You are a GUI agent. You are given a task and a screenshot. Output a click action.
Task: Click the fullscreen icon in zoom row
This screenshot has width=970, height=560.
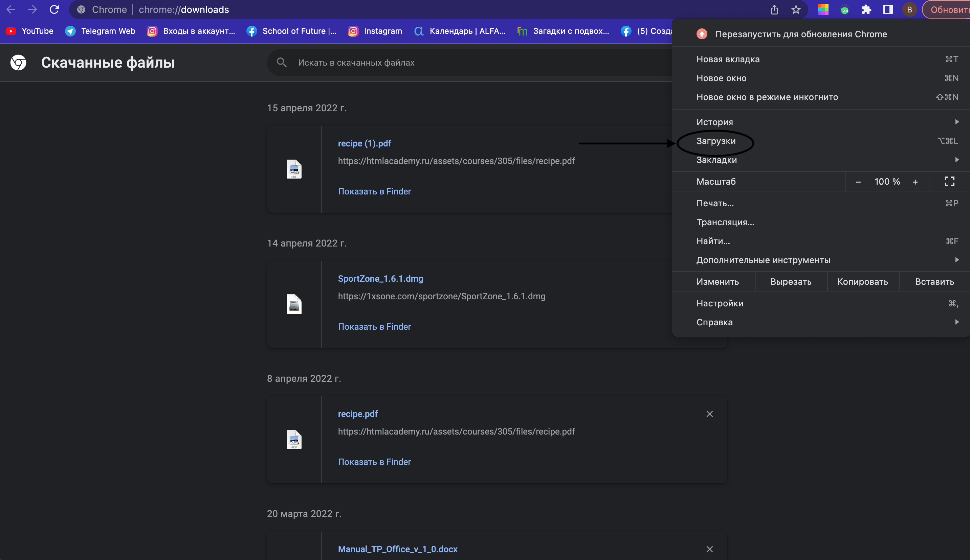[949, 182]
